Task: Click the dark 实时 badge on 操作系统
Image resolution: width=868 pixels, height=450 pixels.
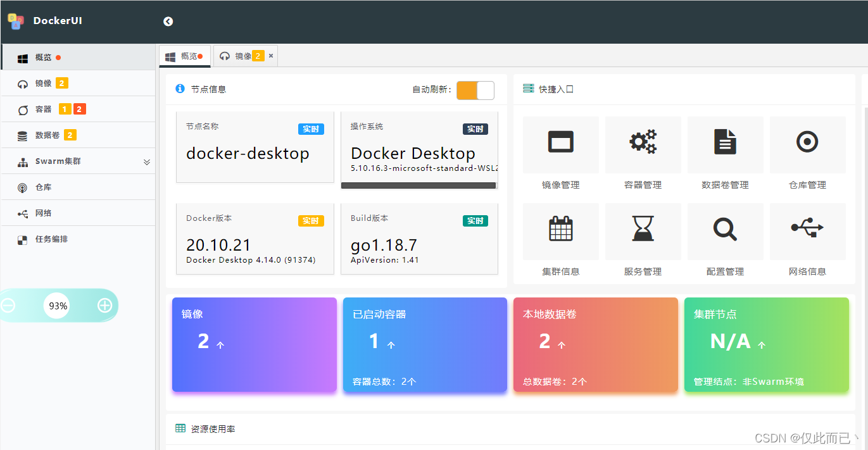Action: 475,129
